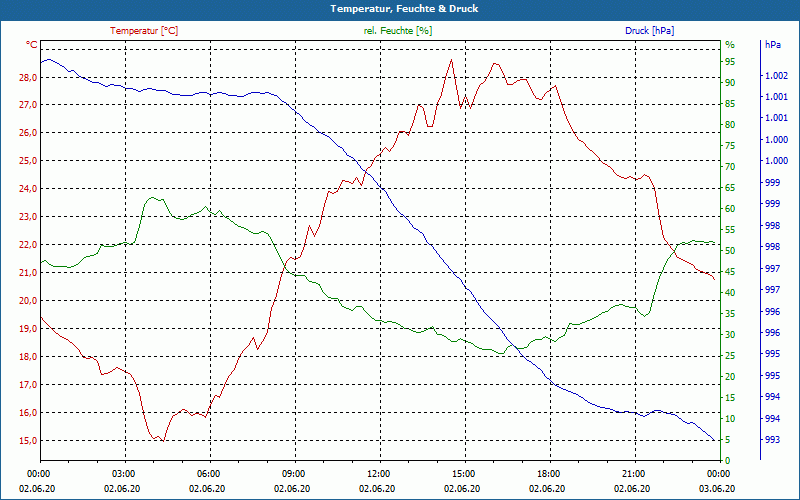Click the '55' humidity axis value
This screenshot has width=800, height=500.
[730, 230]
